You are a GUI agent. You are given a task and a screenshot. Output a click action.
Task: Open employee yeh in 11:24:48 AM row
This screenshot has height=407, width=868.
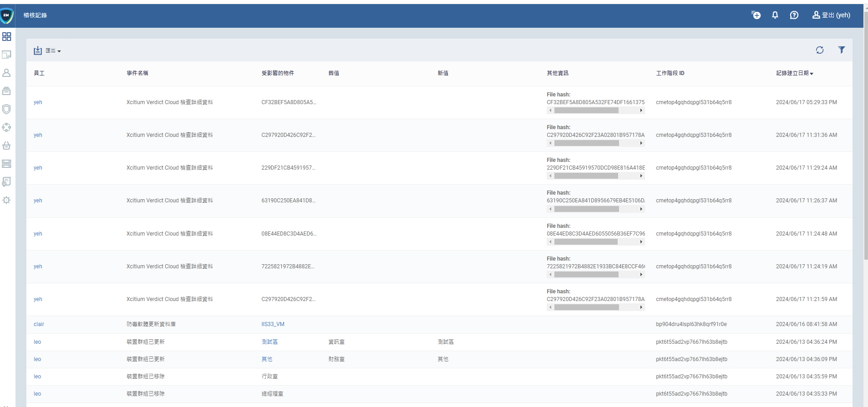[38, 234]
